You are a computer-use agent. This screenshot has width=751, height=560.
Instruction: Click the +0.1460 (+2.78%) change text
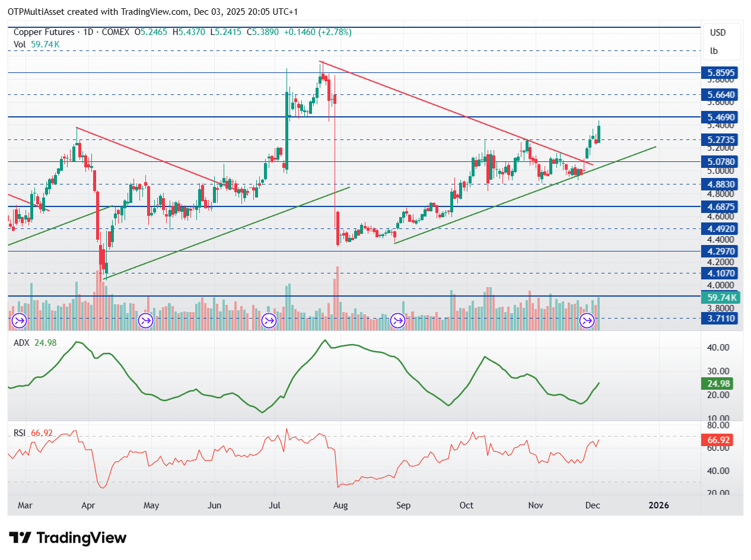319,32
